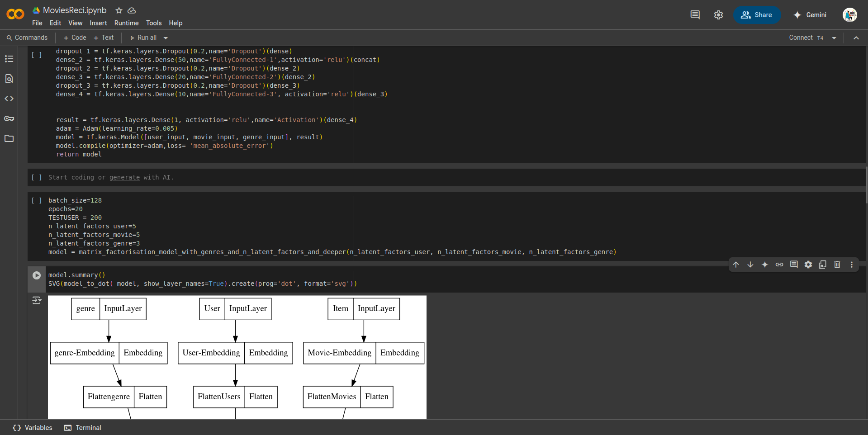
Task: Open the Help menu
Action: pyautogui.click(x=175, y=23)
